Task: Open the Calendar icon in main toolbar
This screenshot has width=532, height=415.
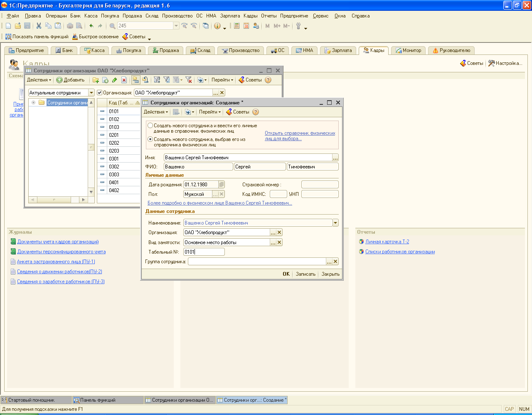Action: point(246,26)
